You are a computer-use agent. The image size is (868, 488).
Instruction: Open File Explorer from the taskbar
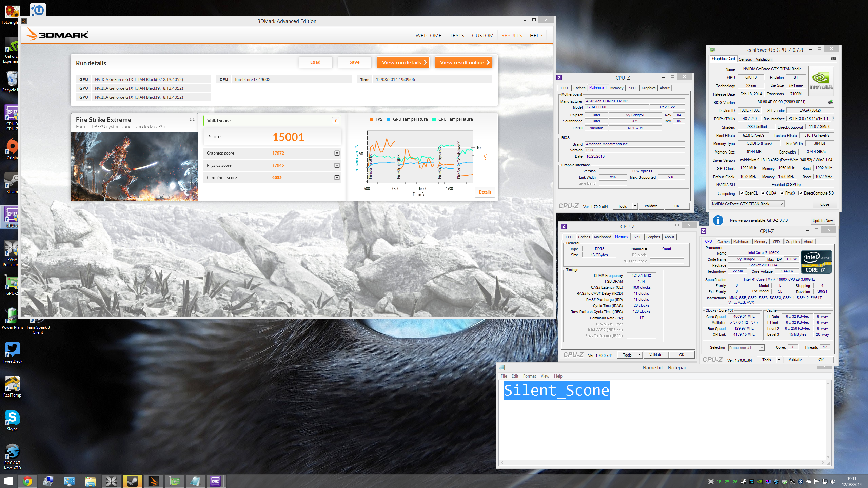pyautogui.click(x=90, y=481)
